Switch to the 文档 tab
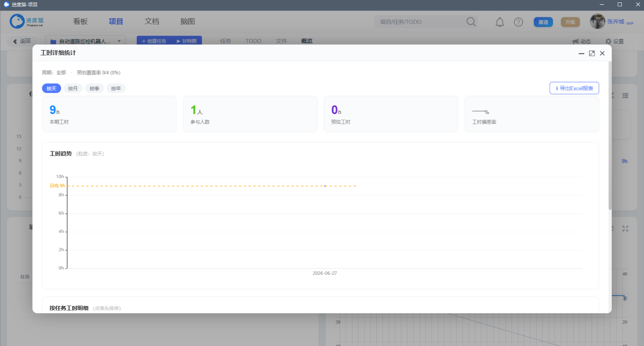Image resolution: width=644 pixels, height=346 pixels. pyautogui.click(x=152, y=22)
